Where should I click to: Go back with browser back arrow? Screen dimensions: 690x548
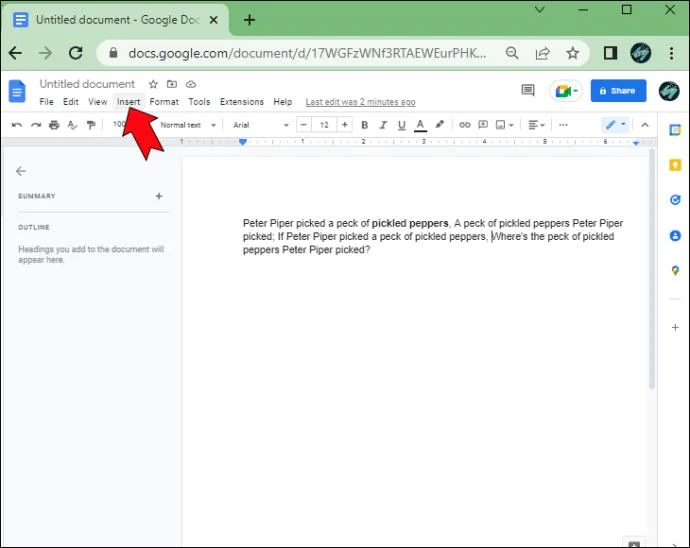[15, 53]
